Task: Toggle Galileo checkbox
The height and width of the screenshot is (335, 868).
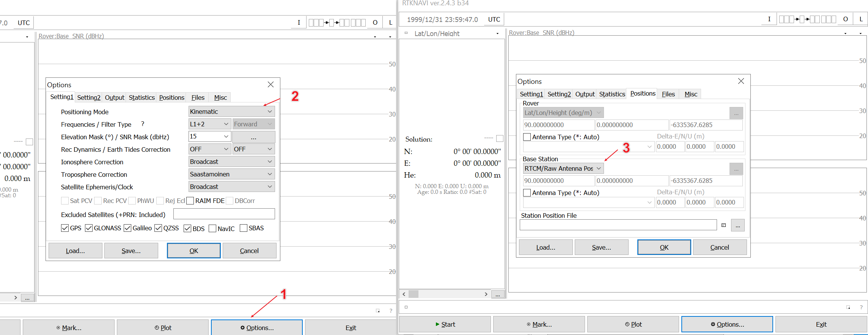Action: pos(127,228)
